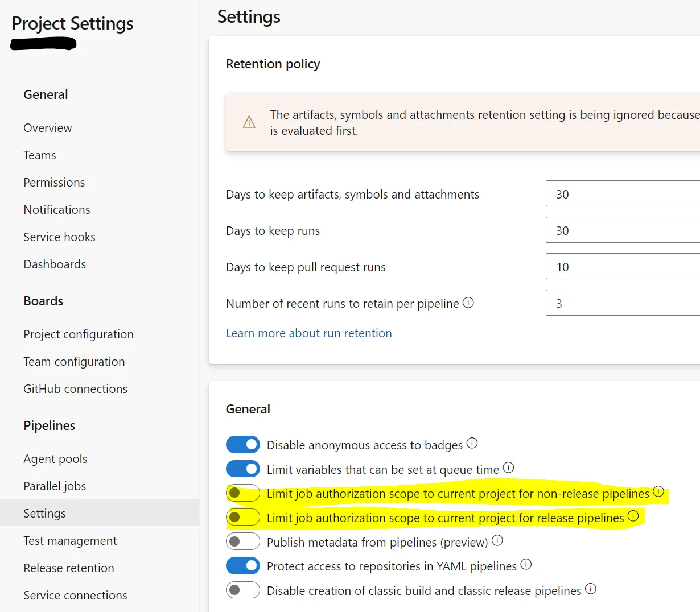700x612 pixels.
Task: Click info icon for non-release pipelines scope
Action: tap(658, 491)
